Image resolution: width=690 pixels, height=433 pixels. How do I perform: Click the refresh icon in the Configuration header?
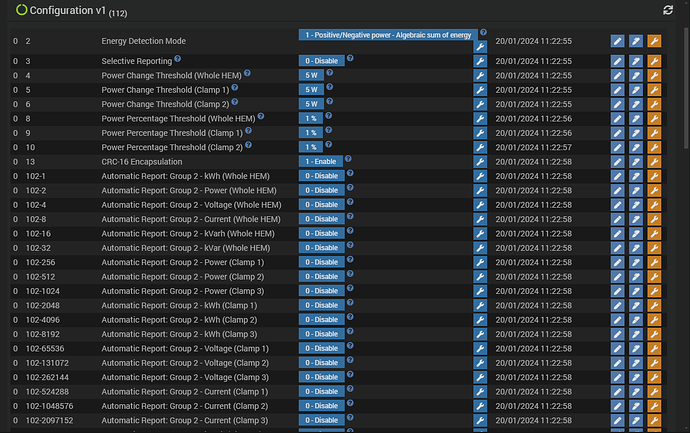pos(668,10)
